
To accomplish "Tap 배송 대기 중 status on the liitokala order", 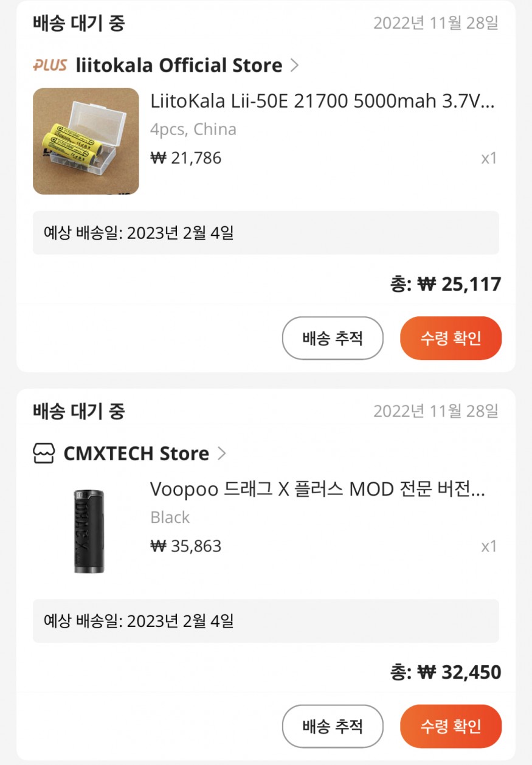I will 78,23.
